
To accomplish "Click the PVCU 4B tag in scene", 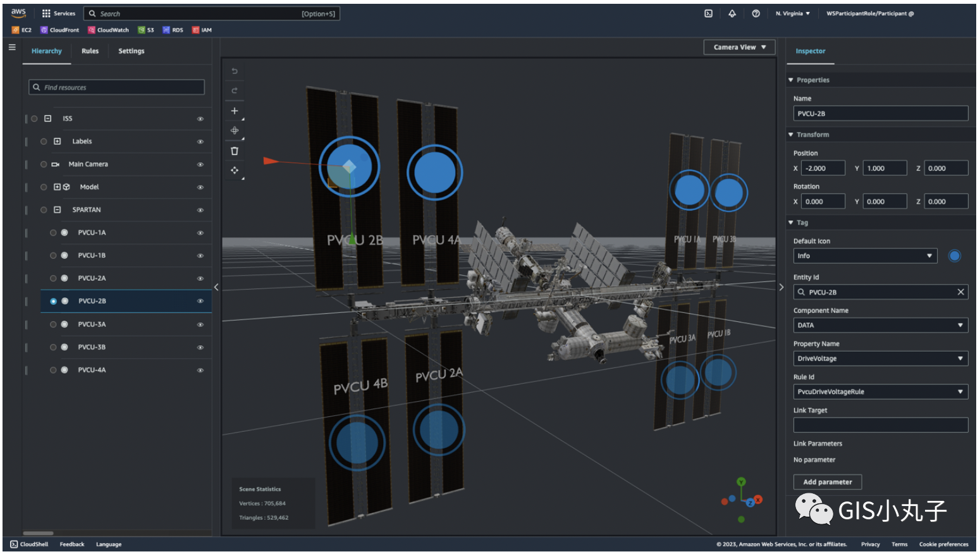I will pyautogui.click(x=357, y=443).
